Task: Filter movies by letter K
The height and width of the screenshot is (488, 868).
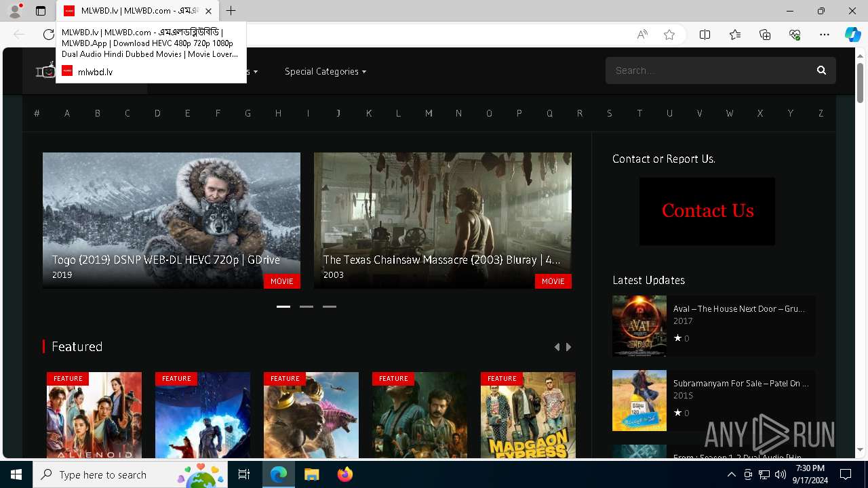Action: [369, 113]
